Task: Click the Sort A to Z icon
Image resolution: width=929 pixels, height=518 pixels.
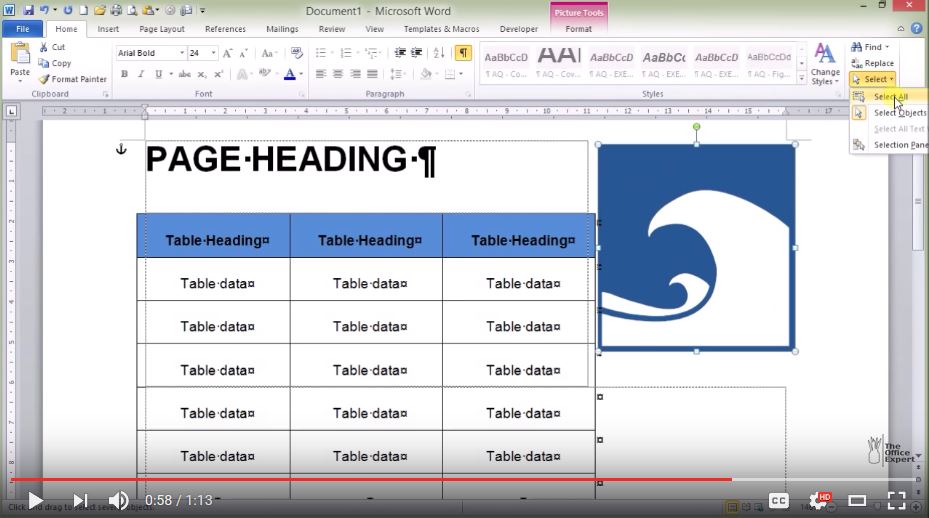Action: click(x=439, y=53)
